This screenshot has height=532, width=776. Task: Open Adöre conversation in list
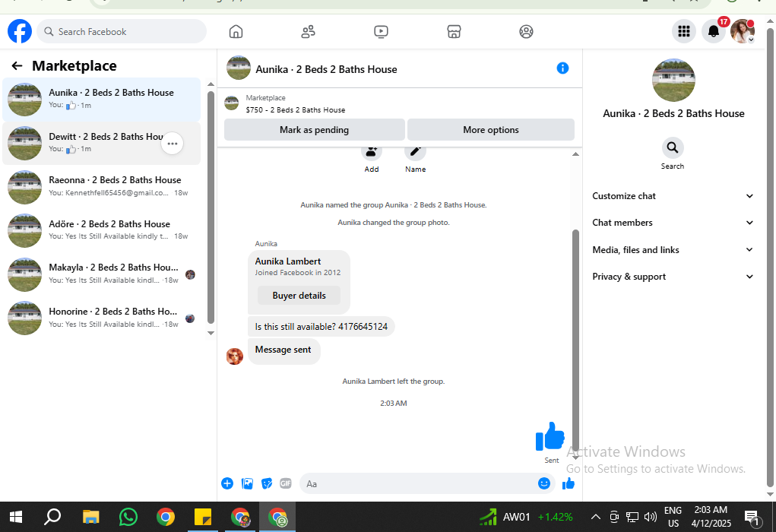pyautogui.click(x=101, y=230)
